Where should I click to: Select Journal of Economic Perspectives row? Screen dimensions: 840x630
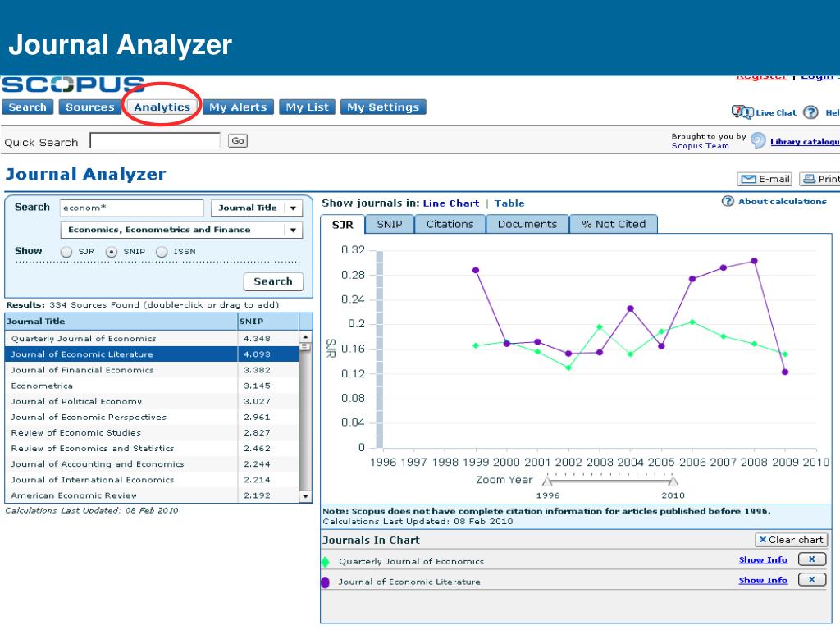pyautogui.click(x=152, y=417)
